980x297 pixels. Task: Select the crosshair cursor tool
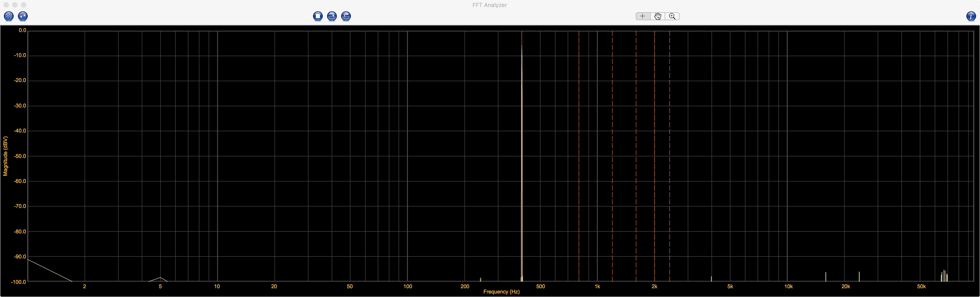tap(643, 16)
